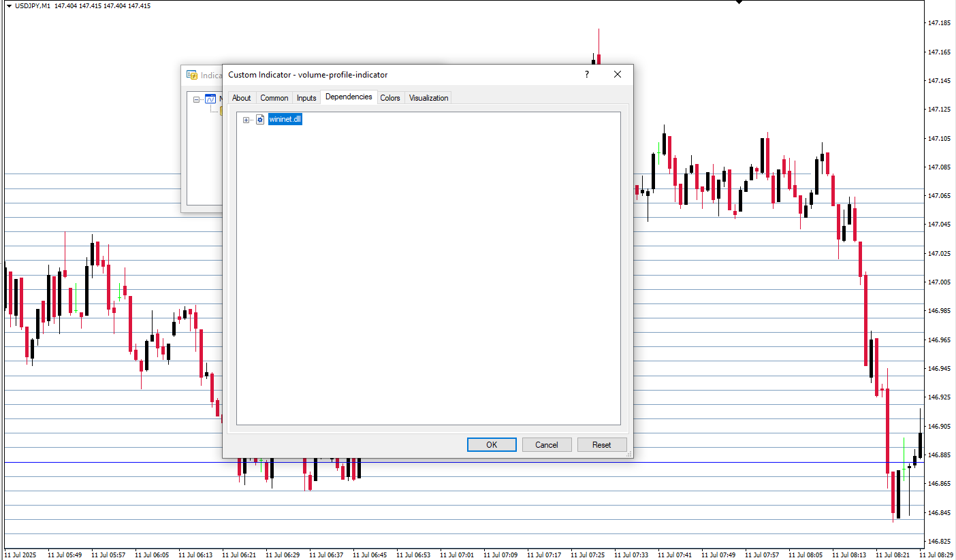The width and height of the screenshot is (956, 560).
Task: Expand the wininet.dll dependency node
Action: pyautogui.click(x=246, y=120)
